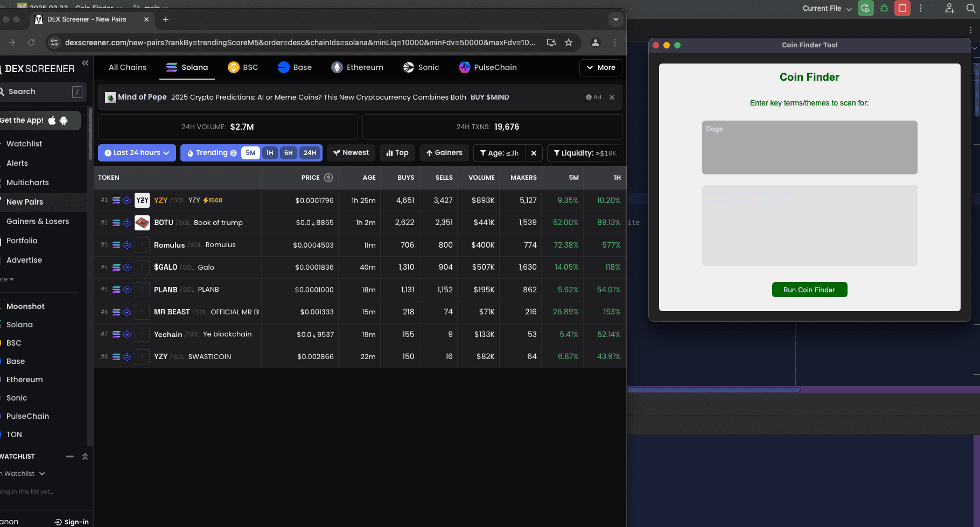Open the IDE search magnifier
This screenshot has width=980, height=527.
971,8
